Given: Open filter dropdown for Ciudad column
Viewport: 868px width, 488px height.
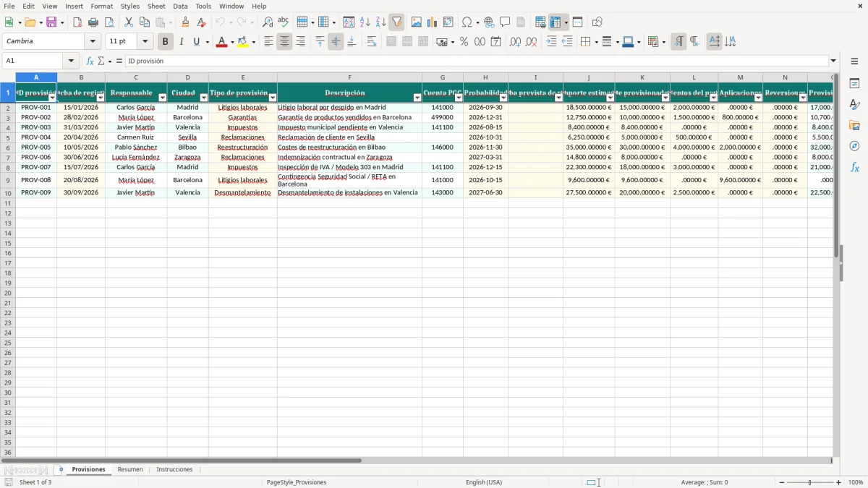Looking at the screenshot, I should click(x=203, y=98).
